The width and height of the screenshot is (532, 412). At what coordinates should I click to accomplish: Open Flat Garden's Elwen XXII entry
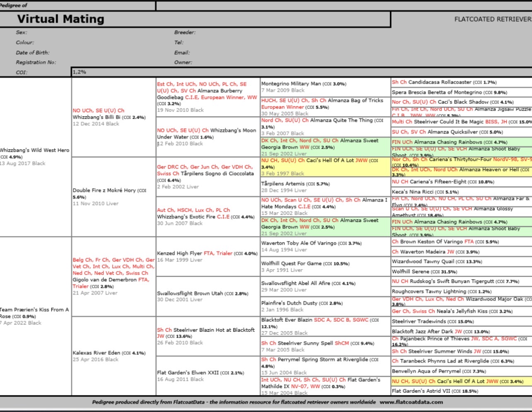[x=188, y=373]
